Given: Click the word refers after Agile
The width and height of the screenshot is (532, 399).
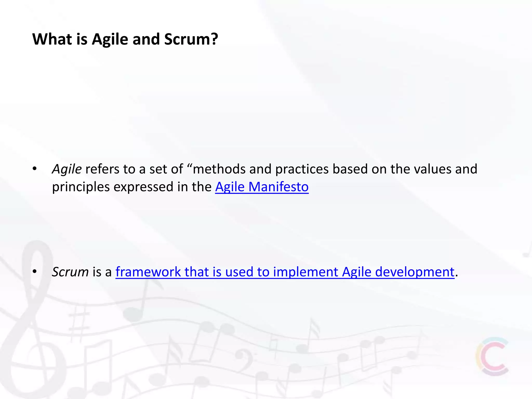Looking at the screenshot, I should [102, 169].
